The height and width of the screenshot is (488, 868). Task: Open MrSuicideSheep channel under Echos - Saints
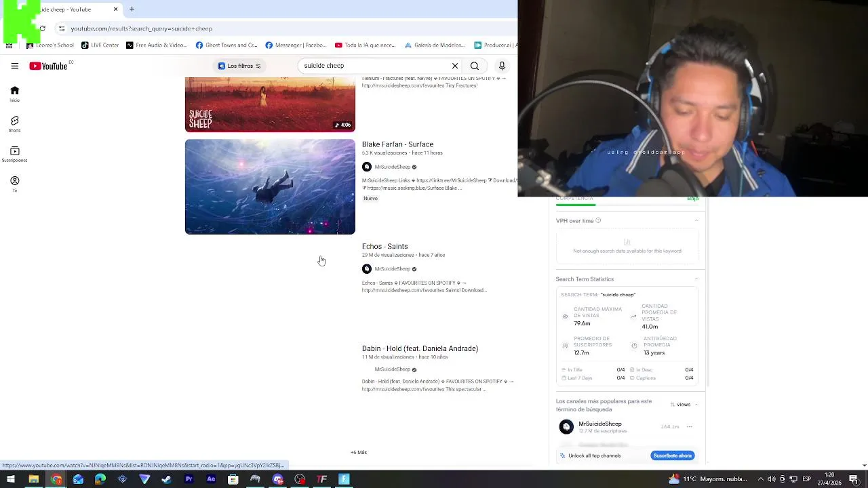(x=392, y=269)
